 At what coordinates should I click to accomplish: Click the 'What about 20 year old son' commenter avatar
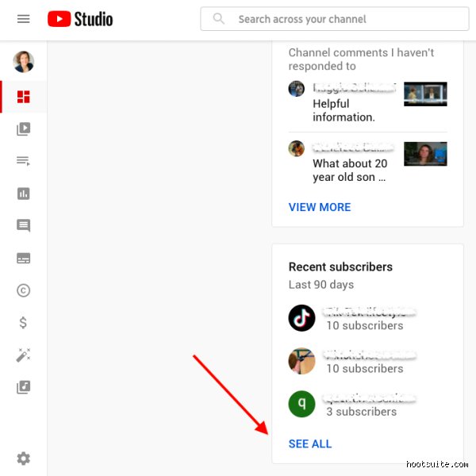(x=296, y=148)
